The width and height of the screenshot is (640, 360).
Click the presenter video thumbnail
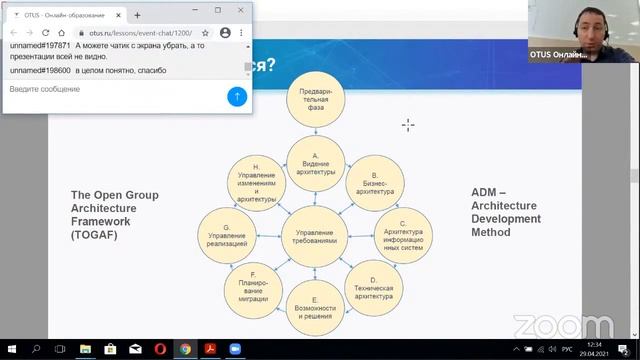tap(584, 31)
